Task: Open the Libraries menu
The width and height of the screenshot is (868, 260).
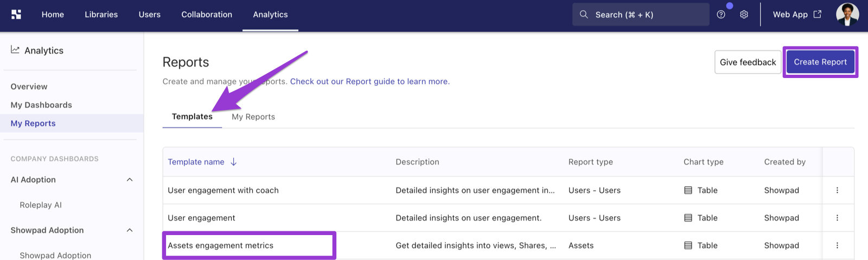Action: point(101,15)
